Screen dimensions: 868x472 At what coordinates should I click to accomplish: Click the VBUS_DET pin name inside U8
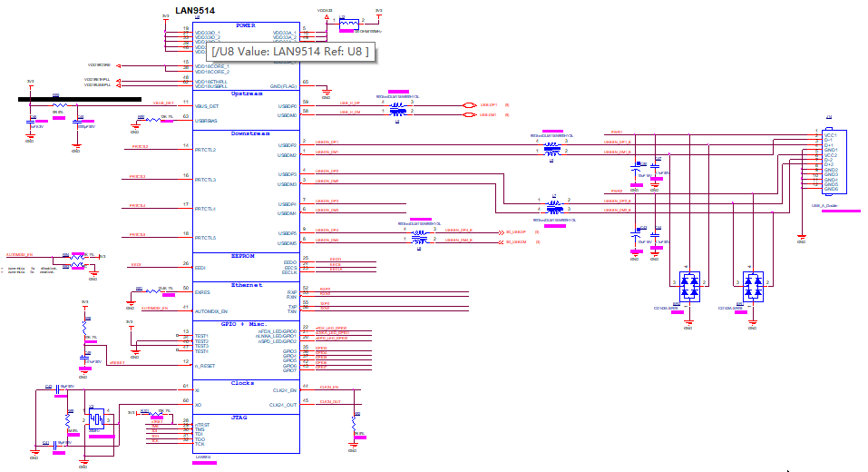[207, 106]
